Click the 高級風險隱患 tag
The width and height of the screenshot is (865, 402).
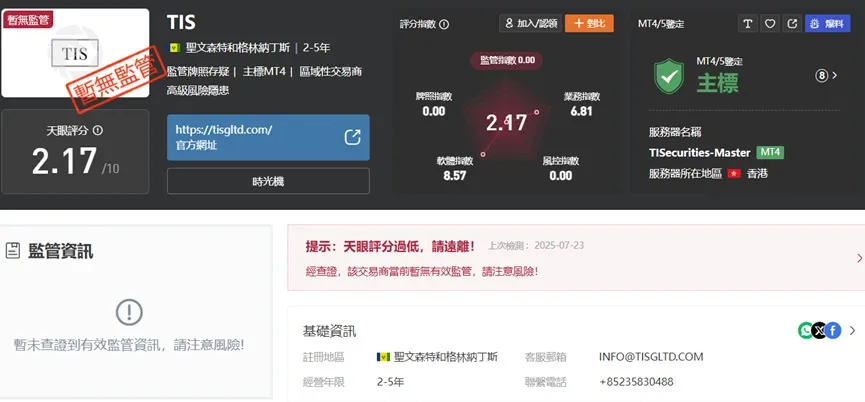pos(198,90)
